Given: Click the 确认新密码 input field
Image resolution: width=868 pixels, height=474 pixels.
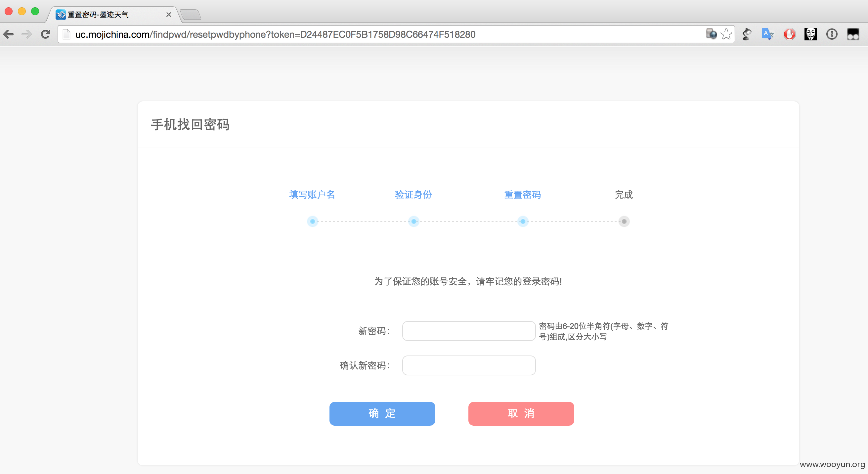Looking at the screenshot, I should pyautogui.click(x=469, y=365).
